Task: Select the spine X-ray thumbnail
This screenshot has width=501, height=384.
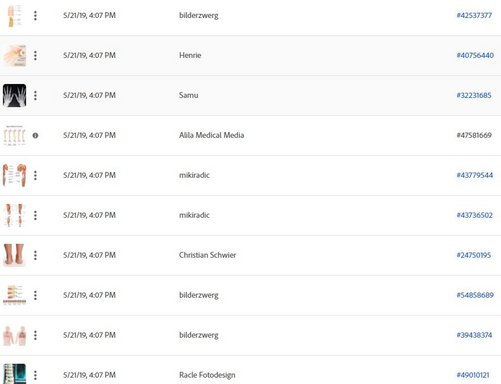Action: (x=14, y=374)
